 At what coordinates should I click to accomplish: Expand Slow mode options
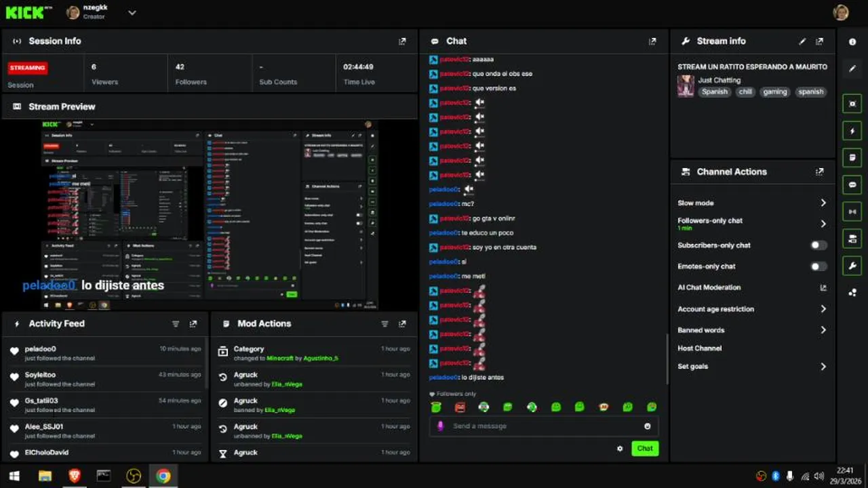[823, 203]
